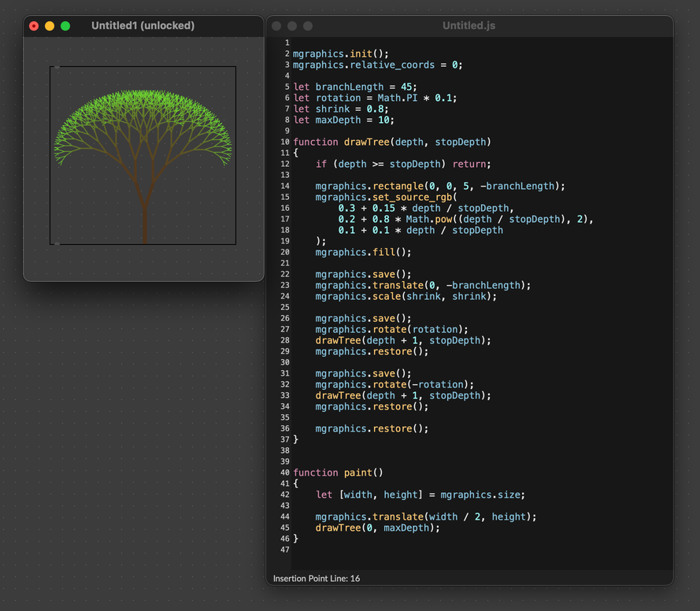Minimize the Untitled1 patcher window
Viewport: 700px width, 611px height.
pos(50,26)
